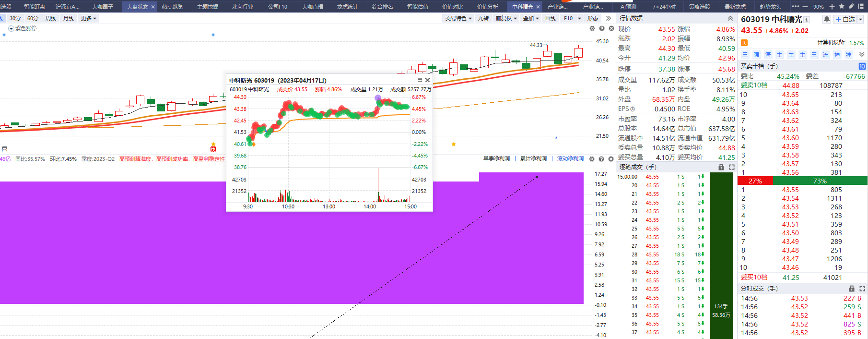This screenshot has height=339, width=868.
Task: Click the stock info 'i' icon
Action: 807,20
